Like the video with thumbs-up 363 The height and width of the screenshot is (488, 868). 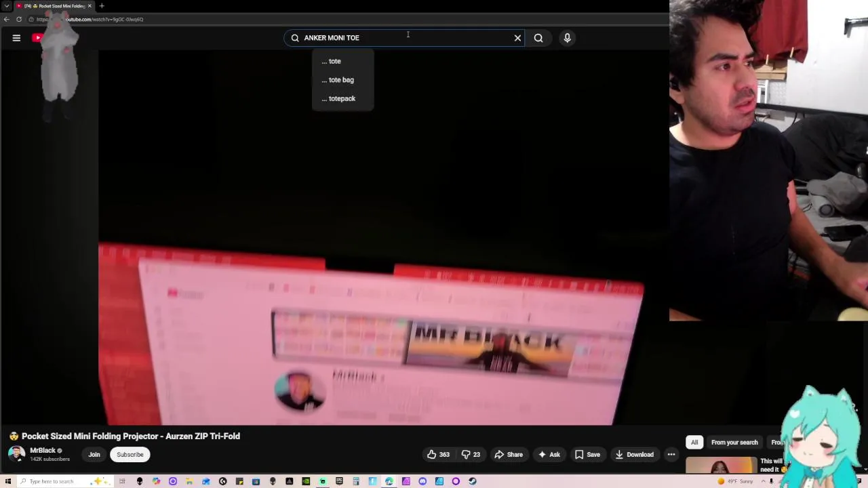point(437,455)
